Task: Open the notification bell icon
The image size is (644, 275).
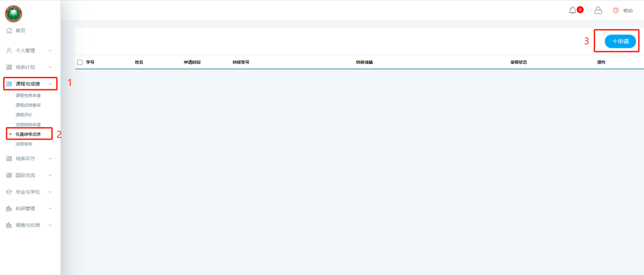Action: tap(573, 10)
